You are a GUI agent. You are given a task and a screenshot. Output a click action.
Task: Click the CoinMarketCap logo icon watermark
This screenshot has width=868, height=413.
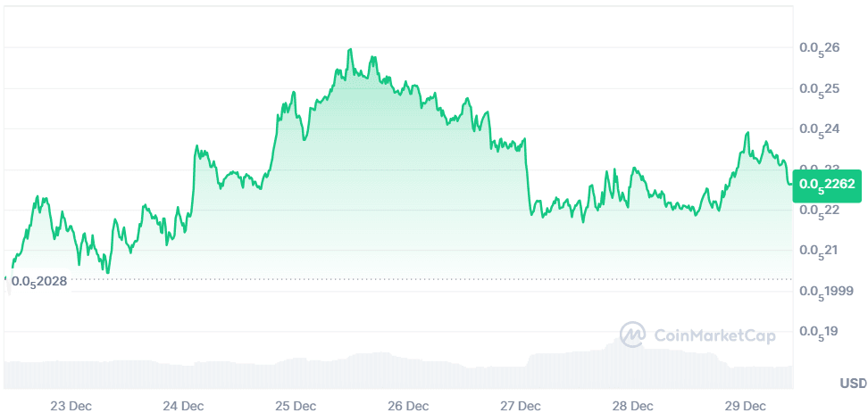pyautogui.click(x=633, y=335)
